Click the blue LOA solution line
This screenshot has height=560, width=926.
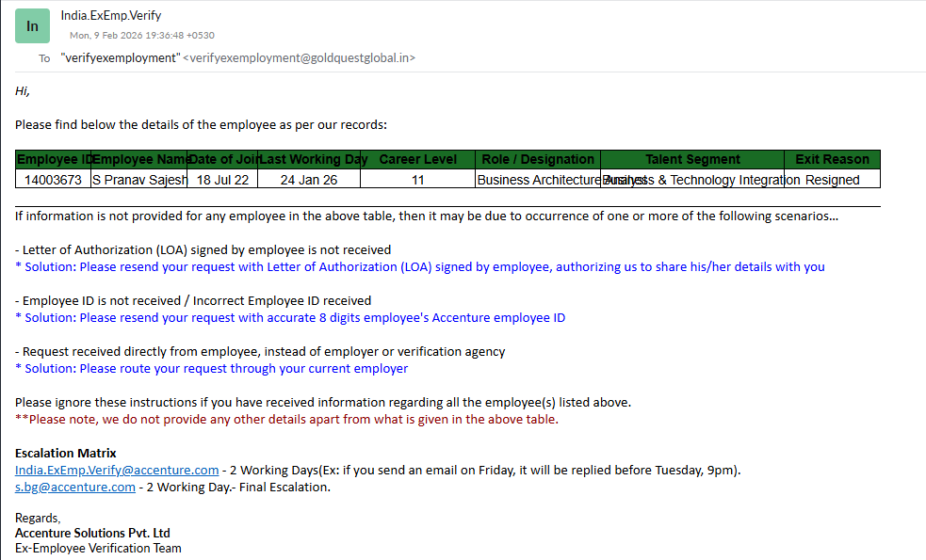420,267
